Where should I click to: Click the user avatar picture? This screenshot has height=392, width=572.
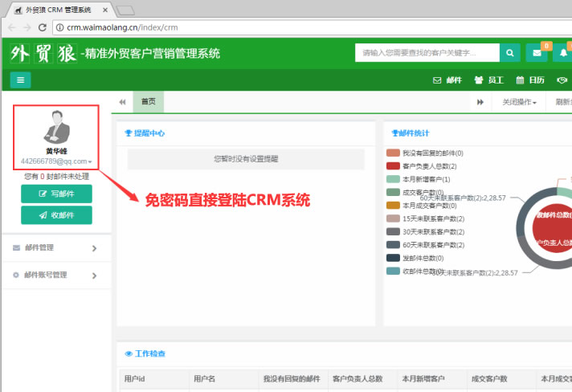[56, 128]
